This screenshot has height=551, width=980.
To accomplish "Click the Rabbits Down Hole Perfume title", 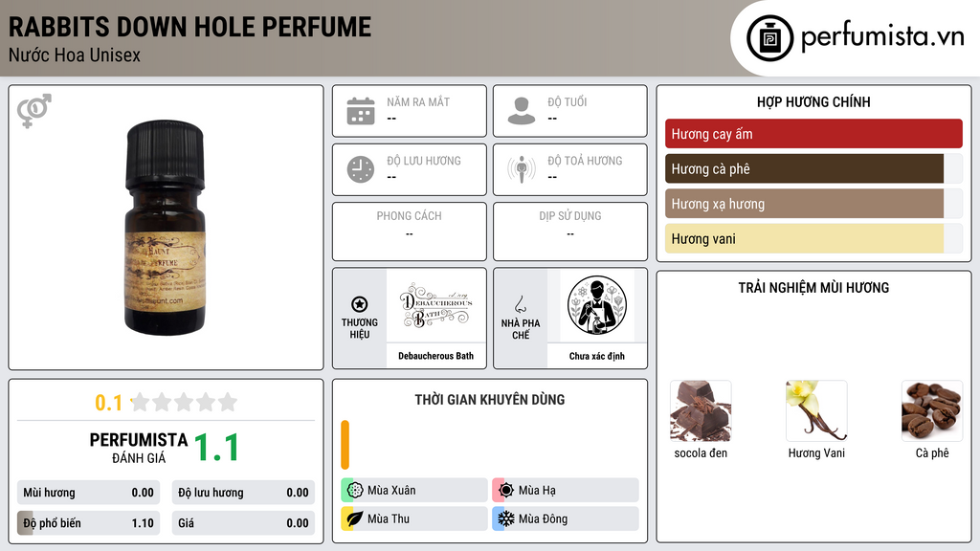I will [190, 27].
